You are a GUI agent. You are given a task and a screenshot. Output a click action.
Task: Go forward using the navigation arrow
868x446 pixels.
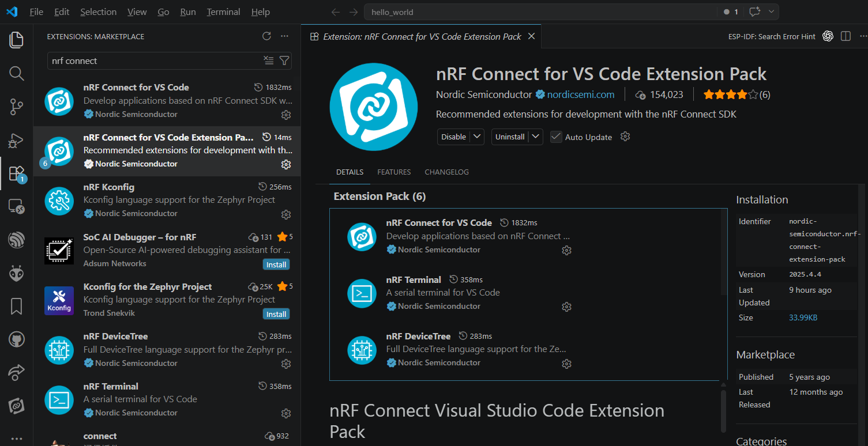point(354,12)
